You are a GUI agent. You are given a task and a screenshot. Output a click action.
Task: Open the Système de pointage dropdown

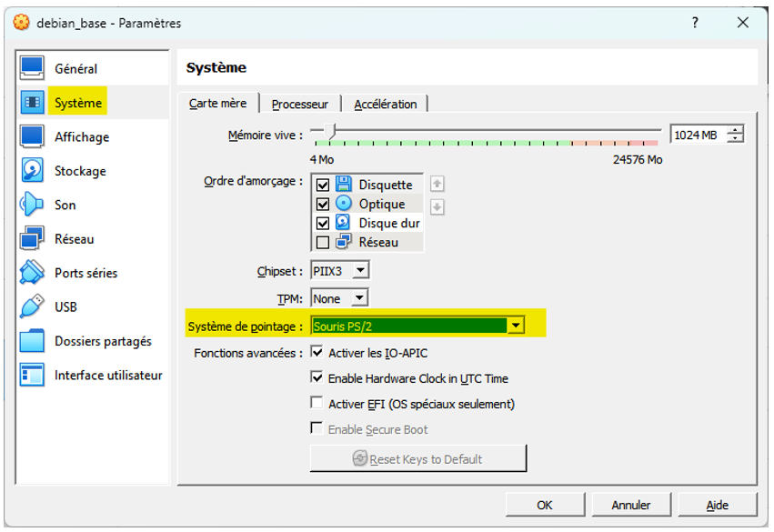(x=417, y=326)
